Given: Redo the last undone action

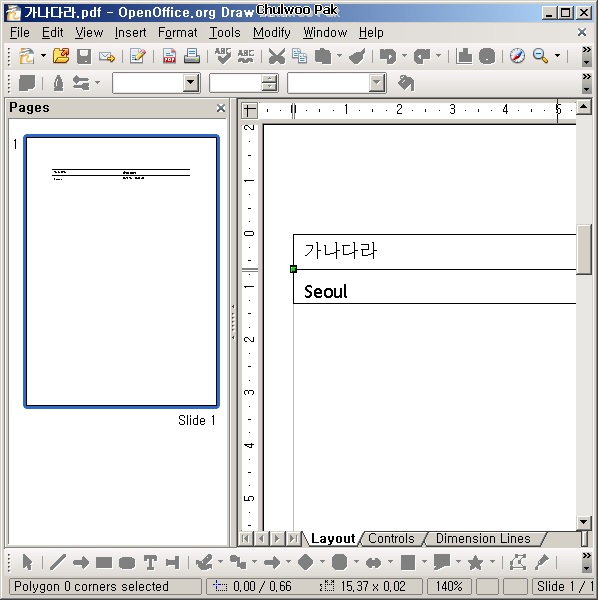Looking at the screenshot, I should point(422,56).
